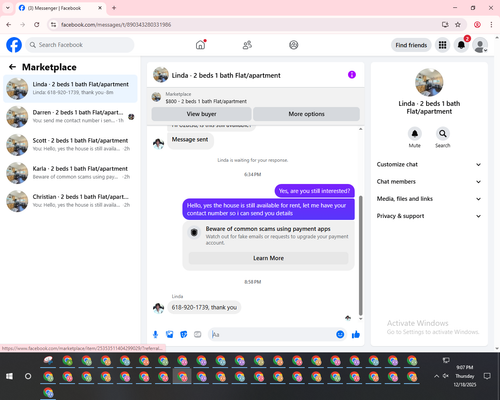Go back in browser history
The width and height of the screenshot is (500, 400).
9,25
